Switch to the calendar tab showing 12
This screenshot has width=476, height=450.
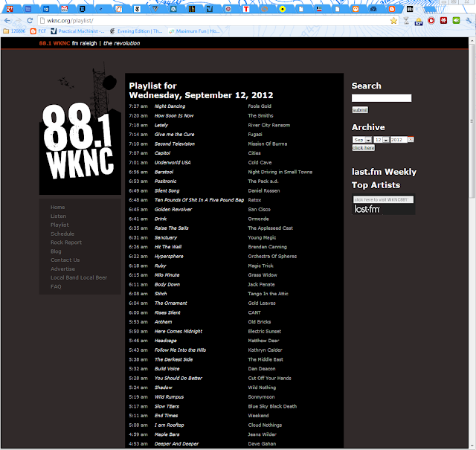(x=46, y=9)
